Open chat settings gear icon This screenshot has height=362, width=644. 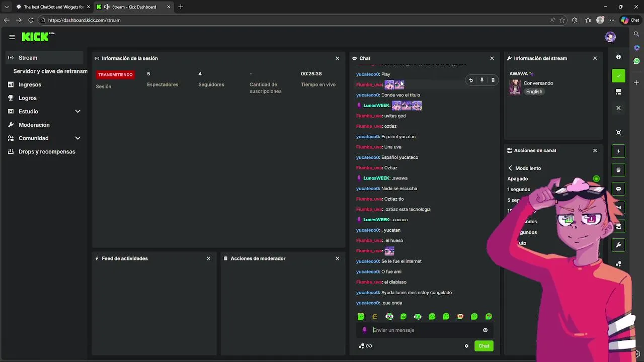click(466, 346)
